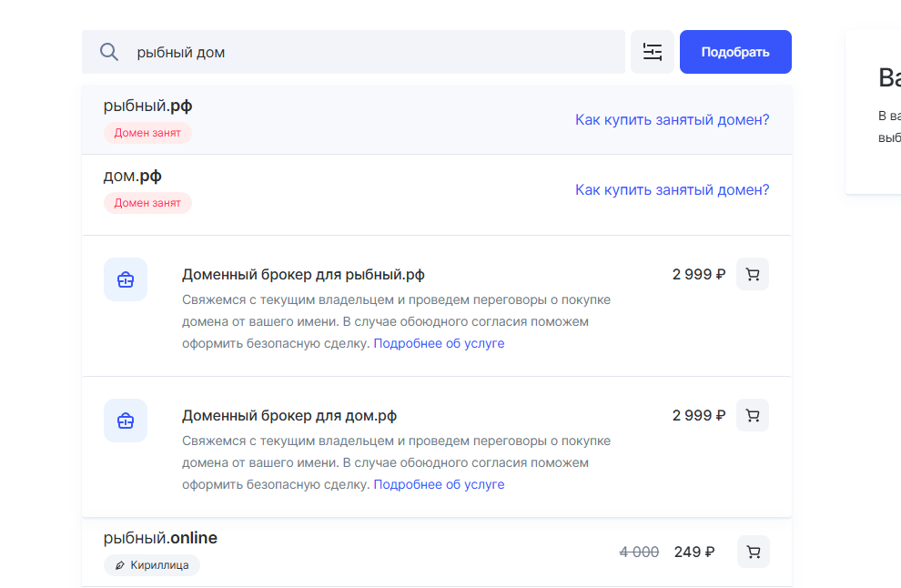This screenshot has height=588, width=901.
Task: Click Подробнее об услуге under рыбный.рф broker
Action: tap(440, 343)
